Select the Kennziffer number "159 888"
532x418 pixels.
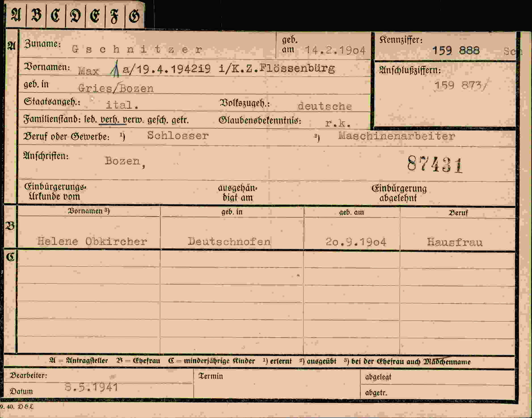(456, 51)
